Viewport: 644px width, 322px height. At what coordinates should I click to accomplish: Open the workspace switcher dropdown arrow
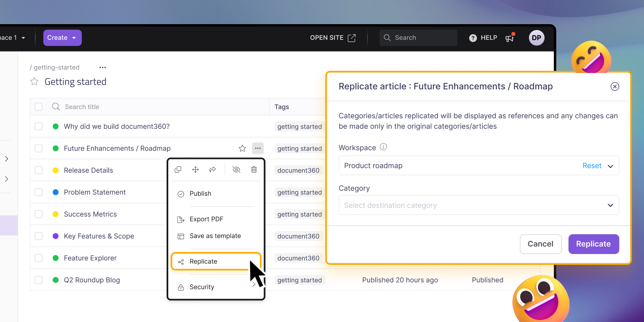point(23,38)
